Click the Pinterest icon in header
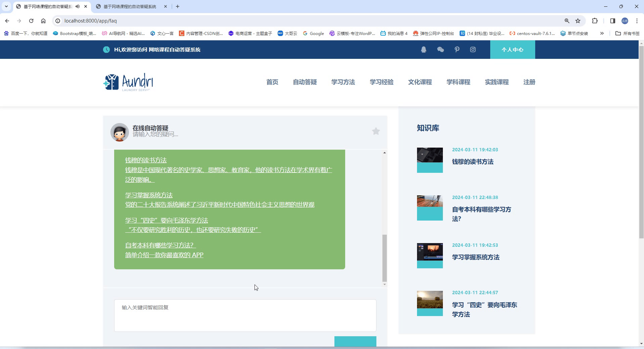 [457, 50]
